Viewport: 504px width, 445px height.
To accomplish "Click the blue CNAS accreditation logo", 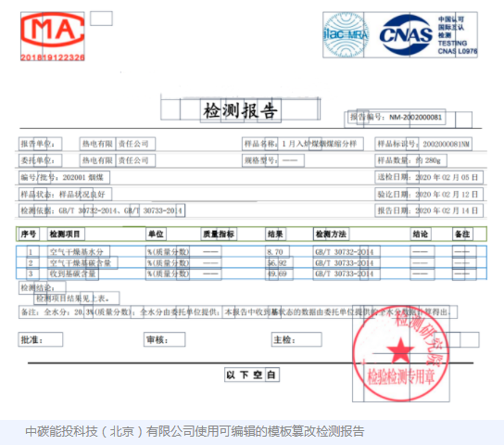I will [406, 34].
